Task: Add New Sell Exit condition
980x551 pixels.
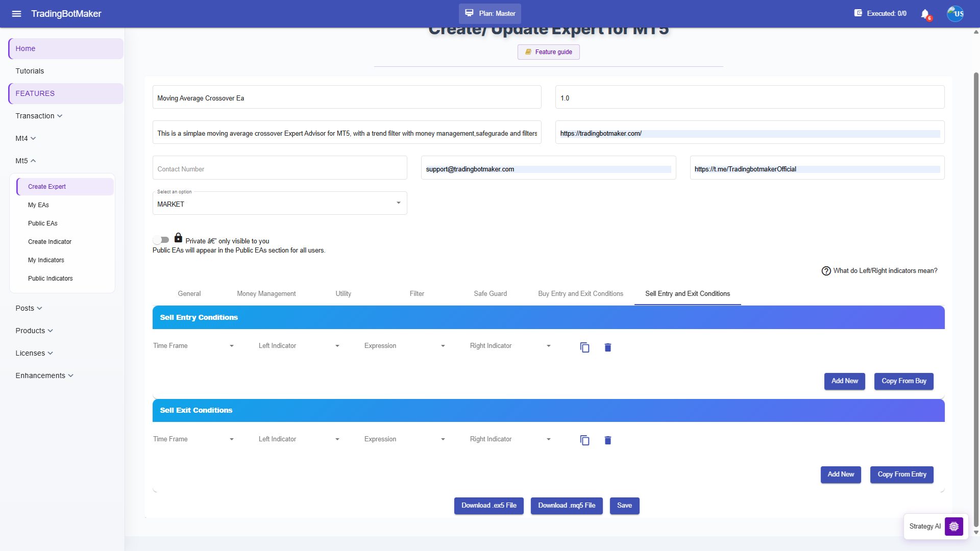Action: click(841, 474)
